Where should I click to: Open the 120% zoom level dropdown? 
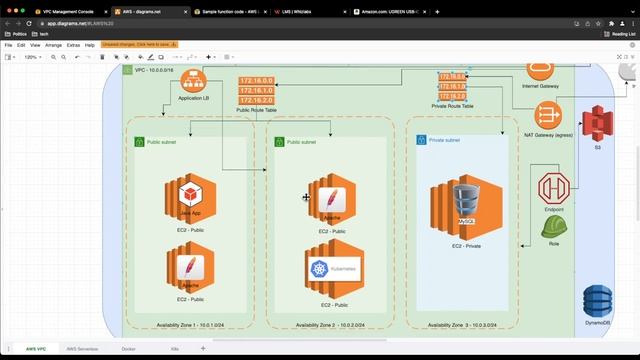point(33,57)
